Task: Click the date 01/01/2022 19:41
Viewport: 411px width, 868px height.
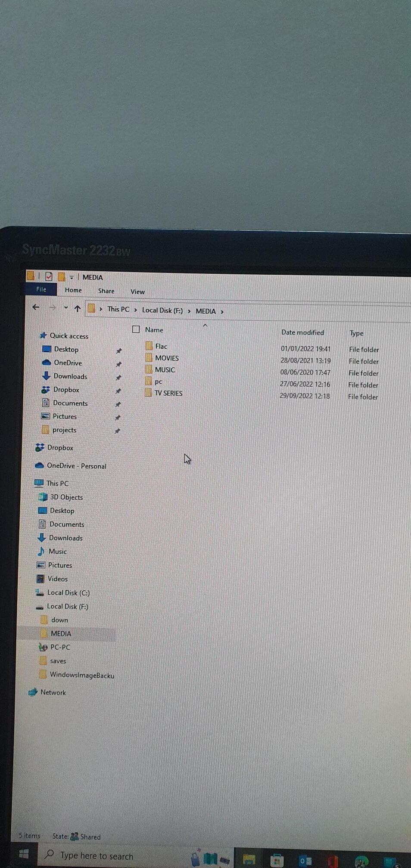Action: (305, 349)
